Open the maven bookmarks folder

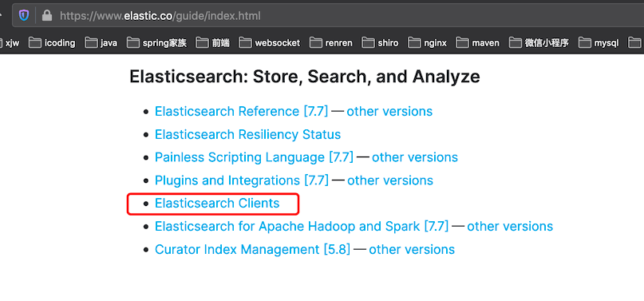(x=478, y=42)
